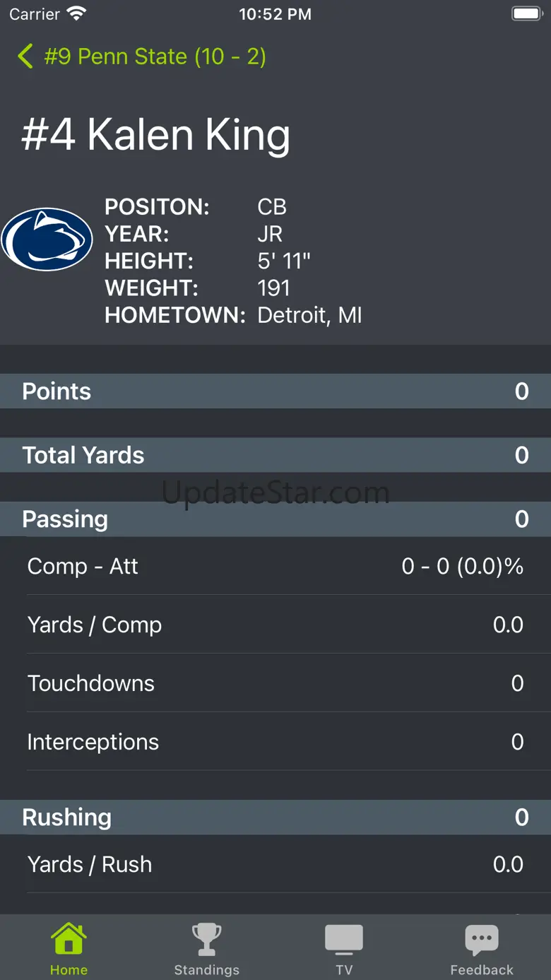The width and height of the screenshot is (551, 980).
Task: Tap the Touchdowns stat row
Action: click(x=275, y=683)
